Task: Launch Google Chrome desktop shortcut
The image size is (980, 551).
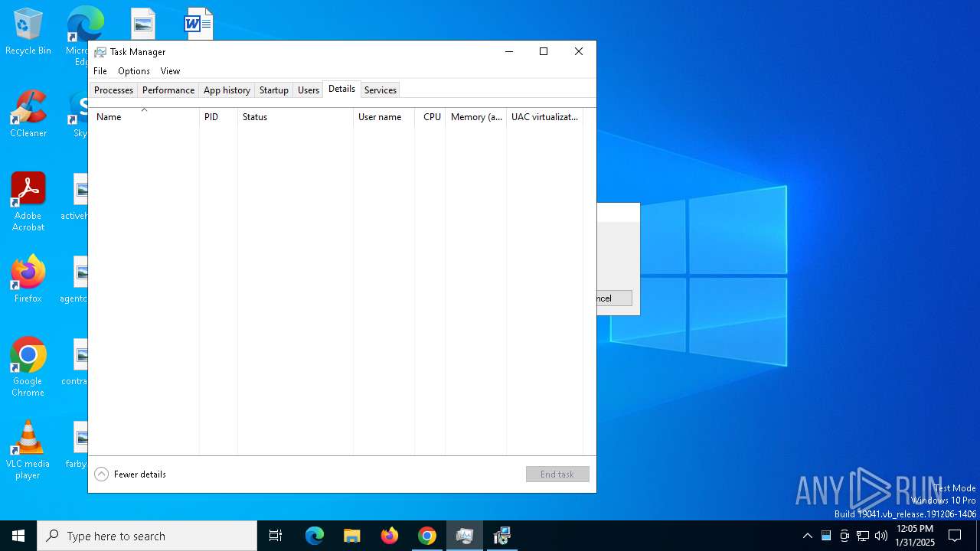Action: (28, 367)
